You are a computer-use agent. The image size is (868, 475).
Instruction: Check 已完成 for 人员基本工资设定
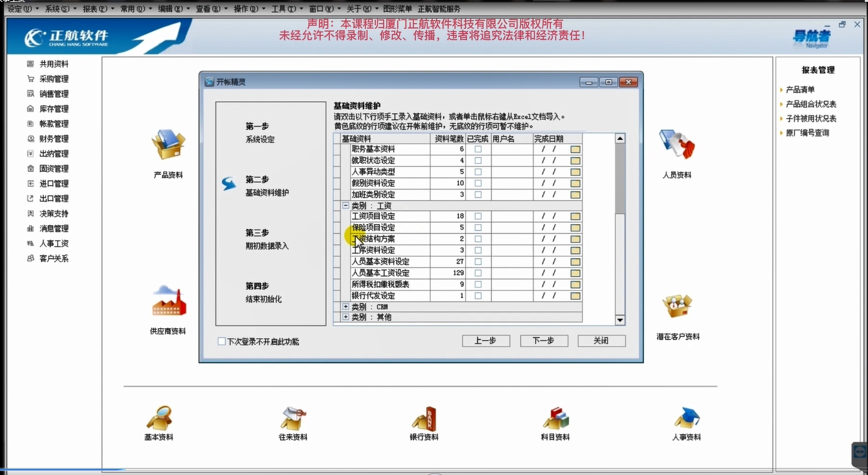[x=478, y=274]
